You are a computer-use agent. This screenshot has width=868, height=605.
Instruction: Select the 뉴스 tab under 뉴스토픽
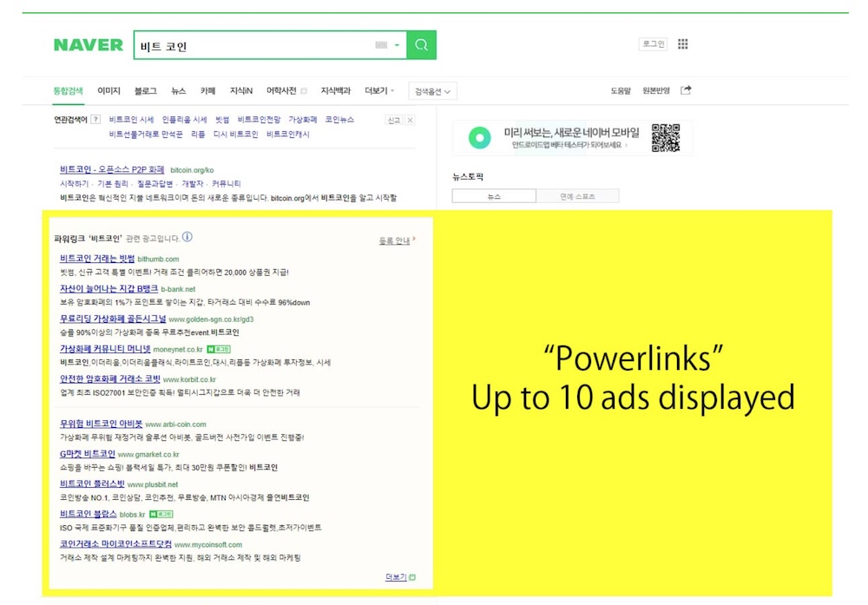(494, 196)
